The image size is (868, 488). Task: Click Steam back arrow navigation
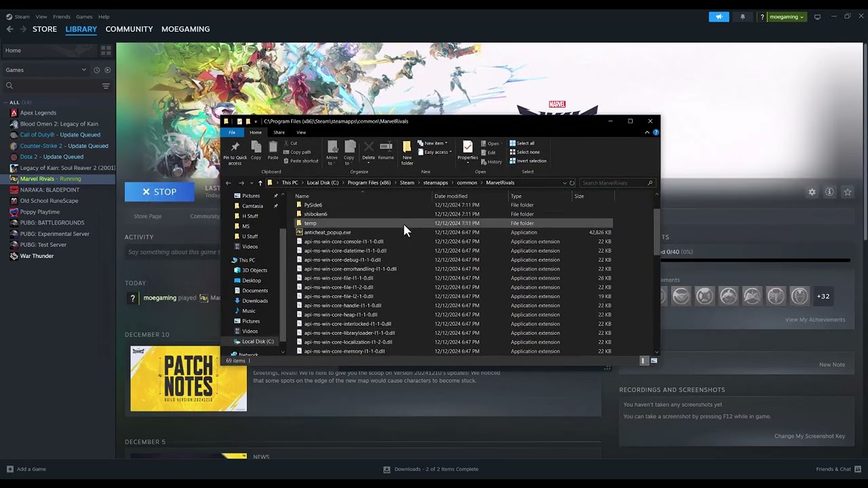pyautogui.click(x=9, y=29)
